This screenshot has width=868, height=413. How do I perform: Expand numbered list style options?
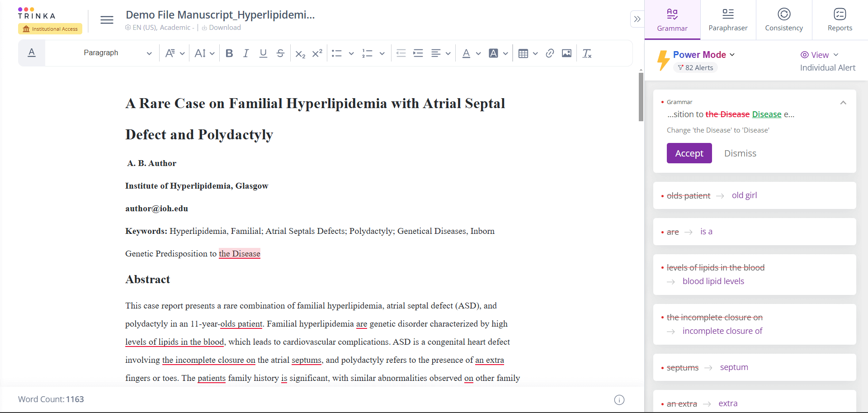tap(382, 53)
